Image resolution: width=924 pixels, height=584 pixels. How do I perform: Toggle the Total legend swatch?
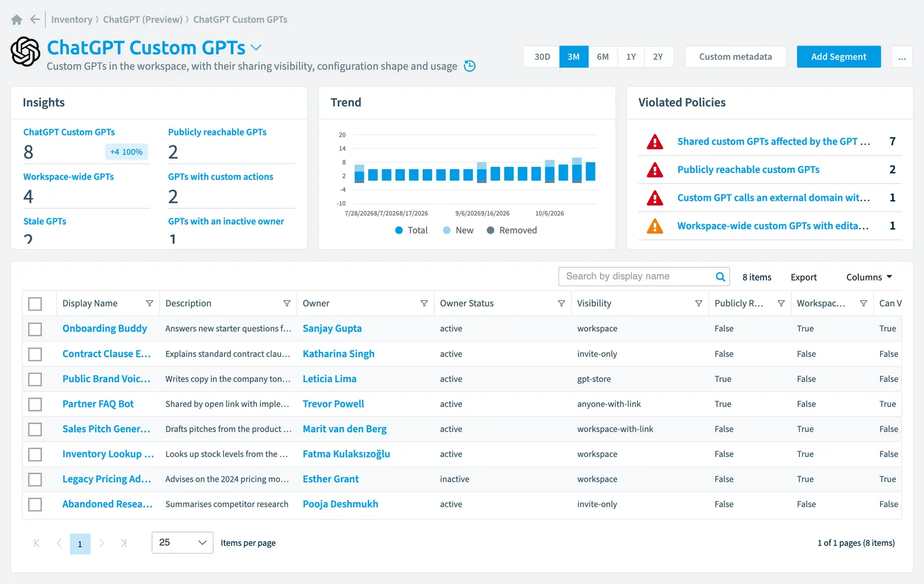click(398, 230)
